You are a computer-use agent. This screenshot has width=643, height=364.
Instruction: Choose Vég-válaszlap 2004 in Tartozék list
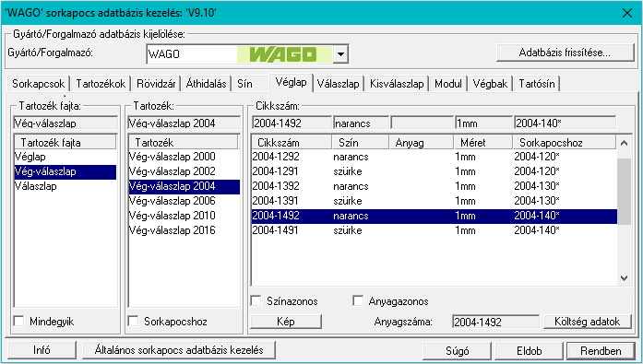coord(185,186)
